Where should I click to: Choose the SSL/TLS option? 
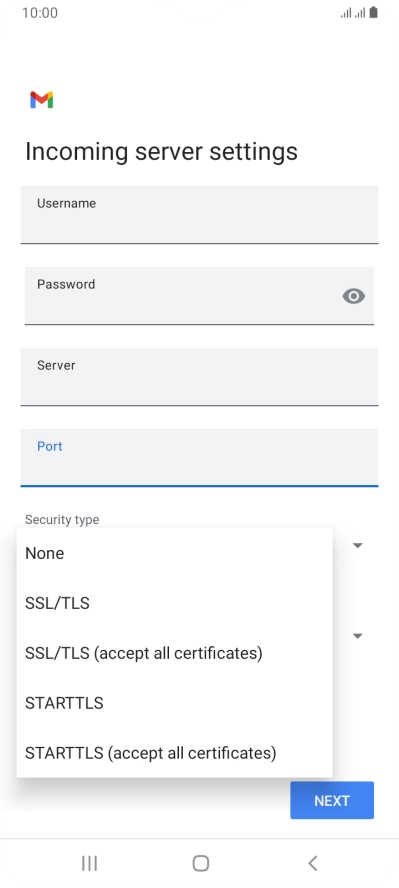174,603
